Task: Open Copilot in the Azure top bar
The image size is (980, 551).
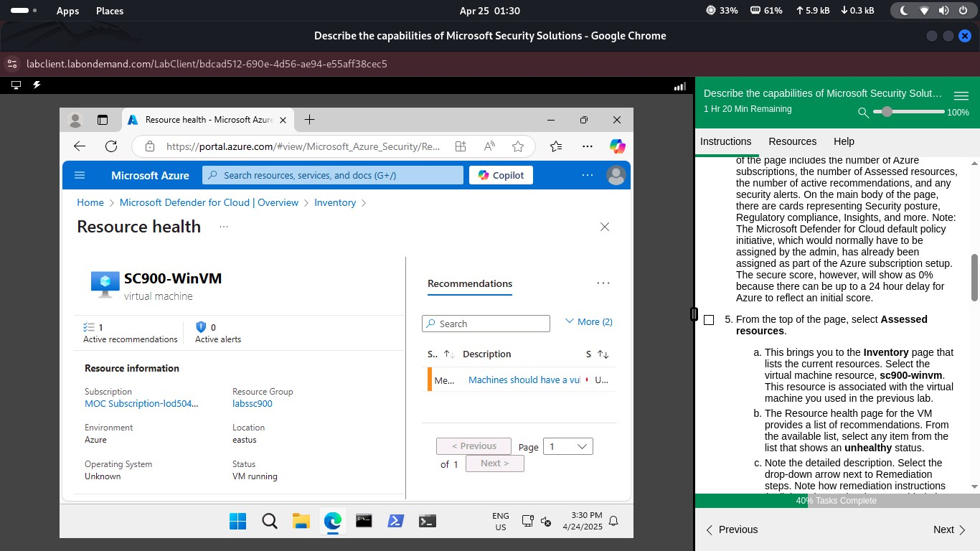Action: point(500,174)
